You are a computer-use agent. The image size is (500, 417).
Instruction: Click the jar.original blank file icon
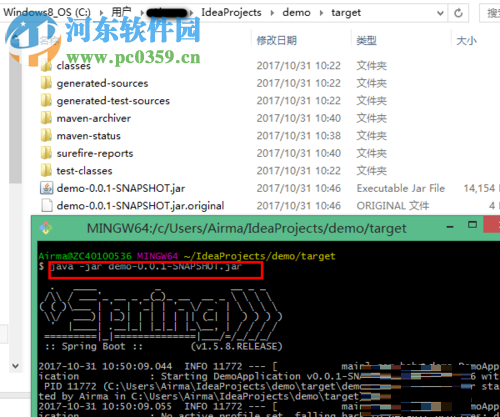pyautogui.click(x=47, y=206)
